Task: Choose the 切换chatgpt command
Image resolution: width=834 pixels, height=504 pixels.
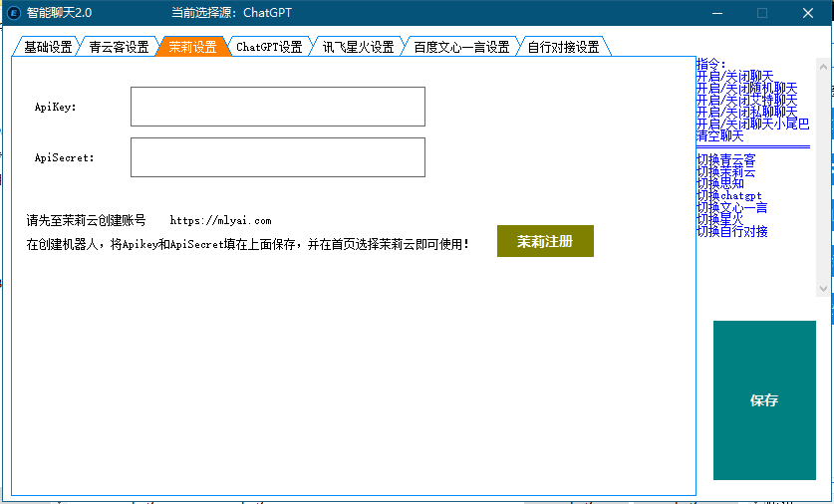Action: point(728,195)
